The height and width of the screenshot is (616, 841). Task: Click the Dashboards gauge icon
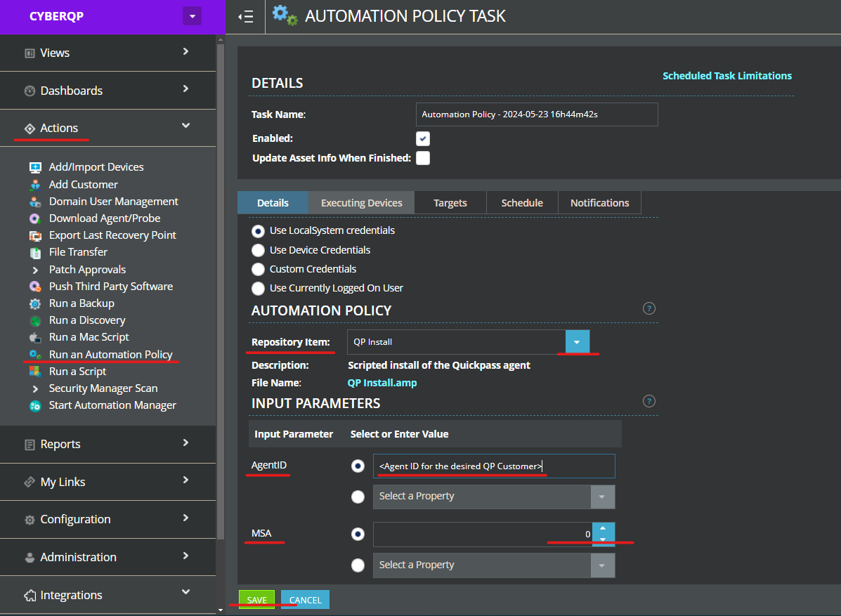30,91
